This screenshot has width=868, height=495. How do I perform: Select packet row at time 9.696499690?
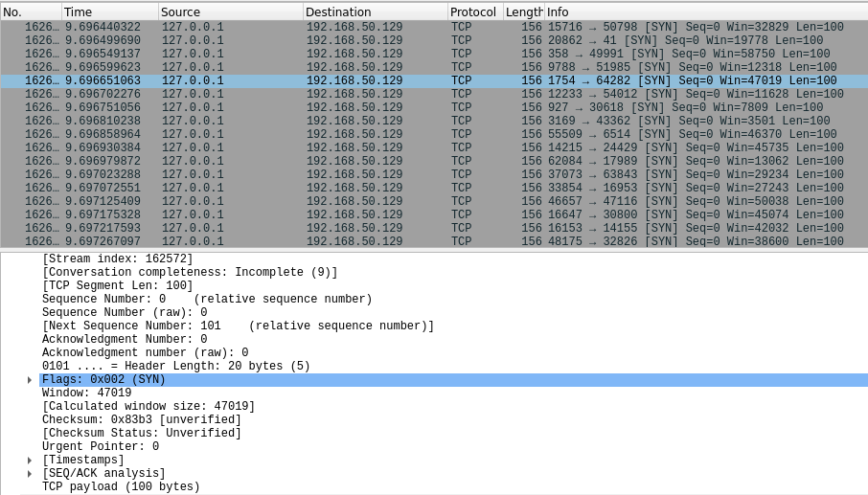434,40
